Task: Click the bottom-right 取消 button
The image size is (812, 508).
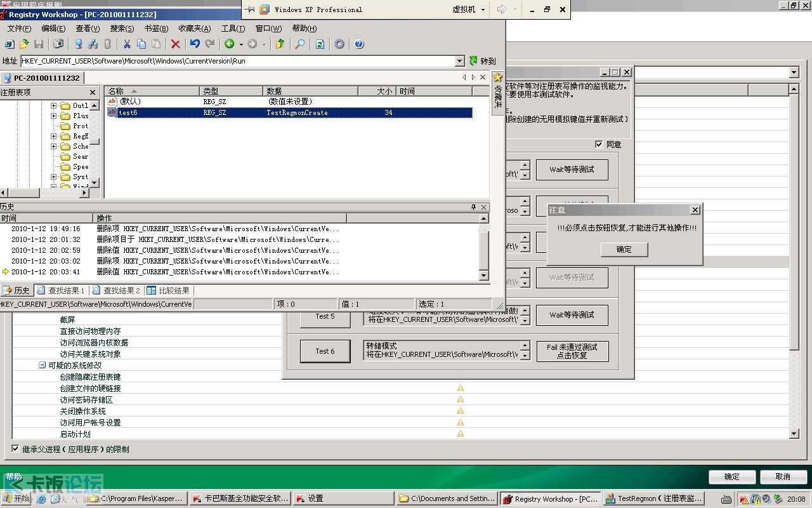Action: click(783, 477)
